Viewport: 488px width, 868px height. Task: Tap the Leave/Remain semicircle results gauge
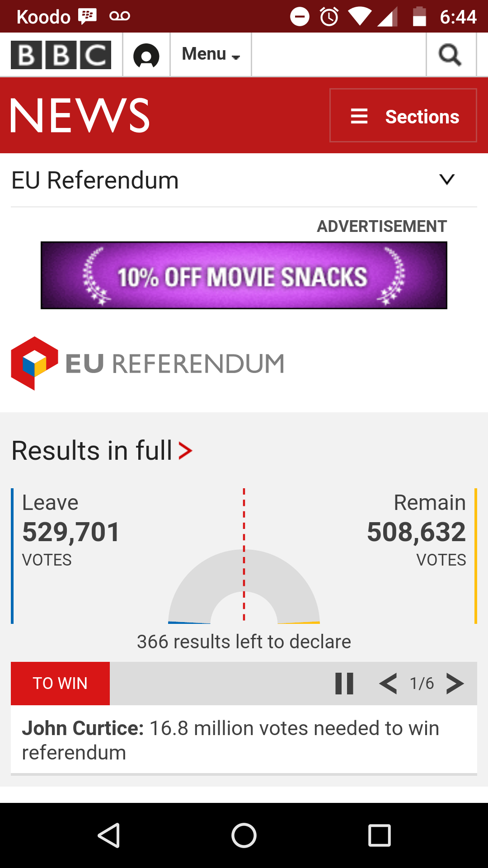pos(244,586)
